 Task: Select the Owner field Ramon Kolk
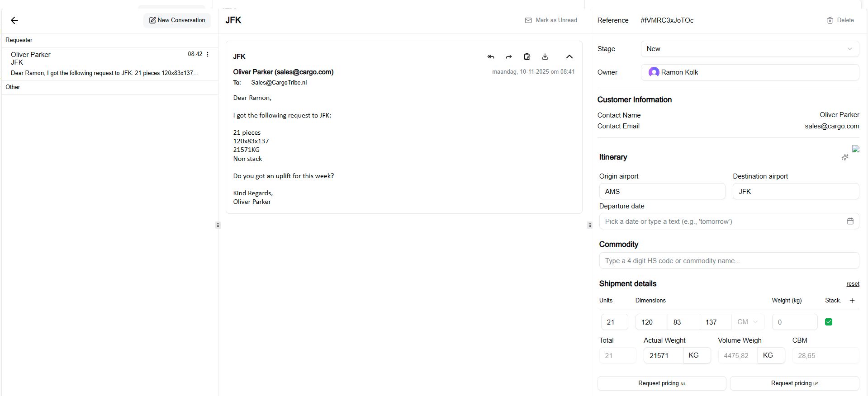[x=749, y=72]
